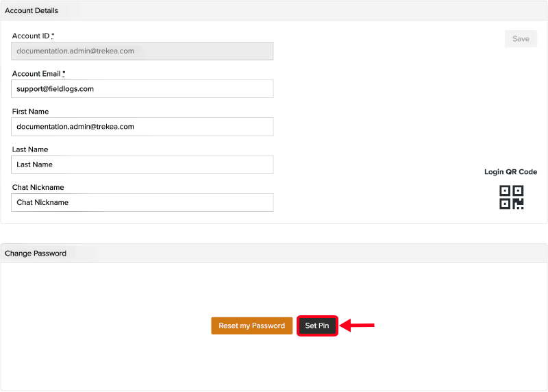The height and width of the screenshot is (392, 548).
Task: Select the Account Details panel header
Action: click(x=32, y=11)
